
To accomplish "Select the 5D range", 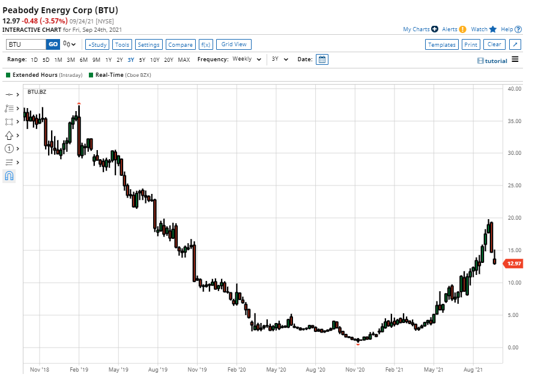I will [46, 59].
